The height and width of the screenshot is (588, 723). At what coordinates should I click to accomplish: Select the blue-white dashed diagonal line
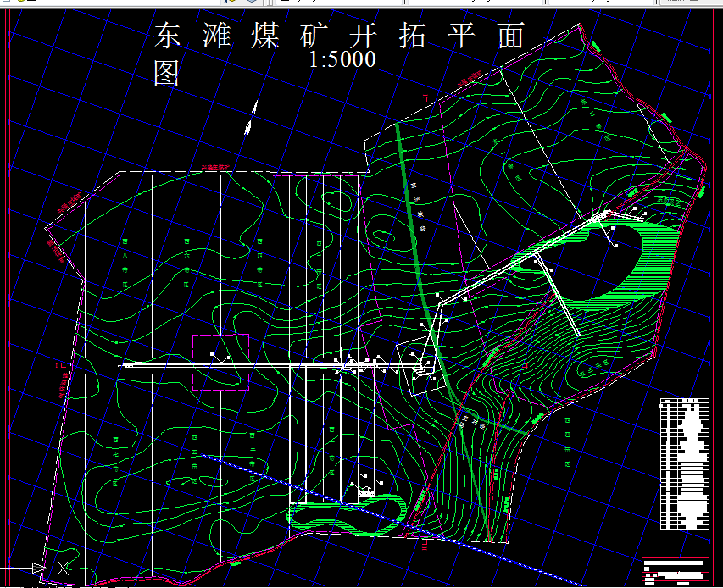pyautogui.click(x=392, y=521)
